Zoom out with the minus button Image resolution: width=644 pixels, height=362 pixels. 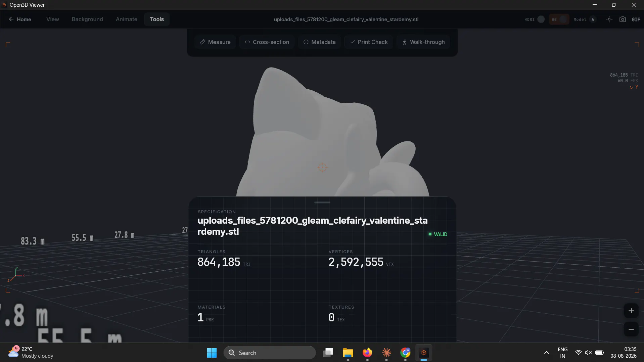point(631,329)
